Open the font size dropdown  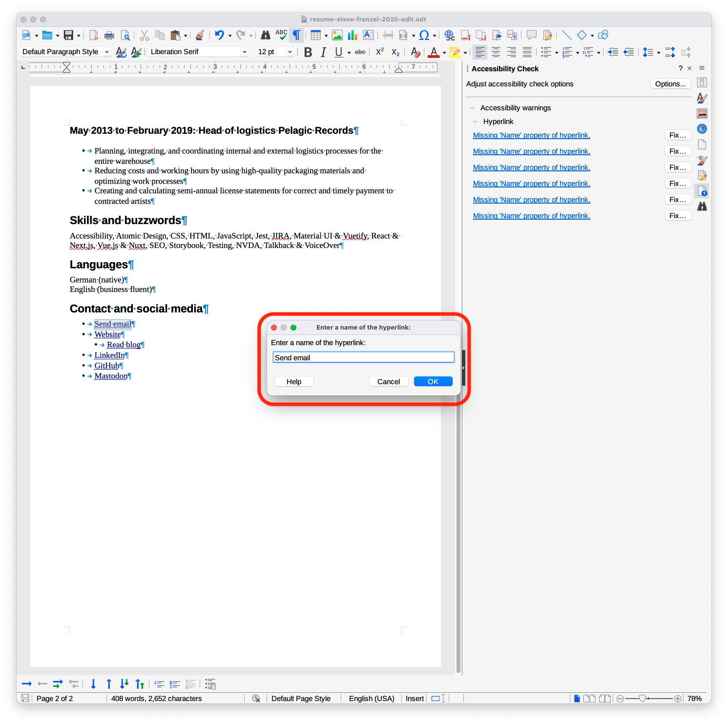tap(290, 52)
